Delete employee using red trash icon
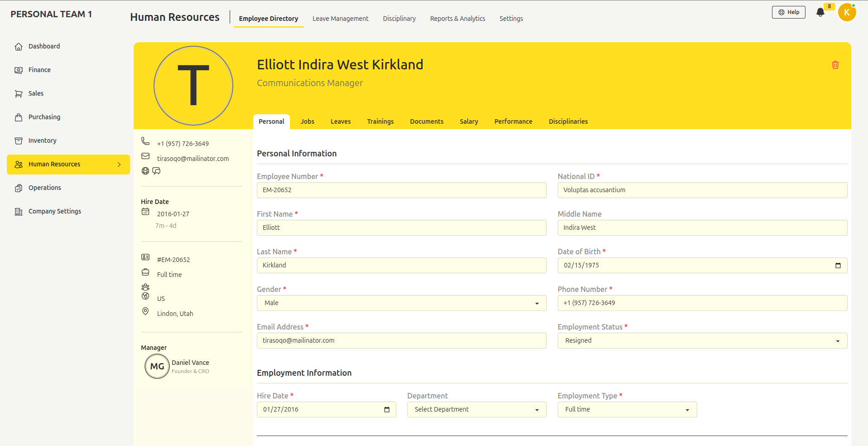 pyautogui.click(x=835, y=65)
